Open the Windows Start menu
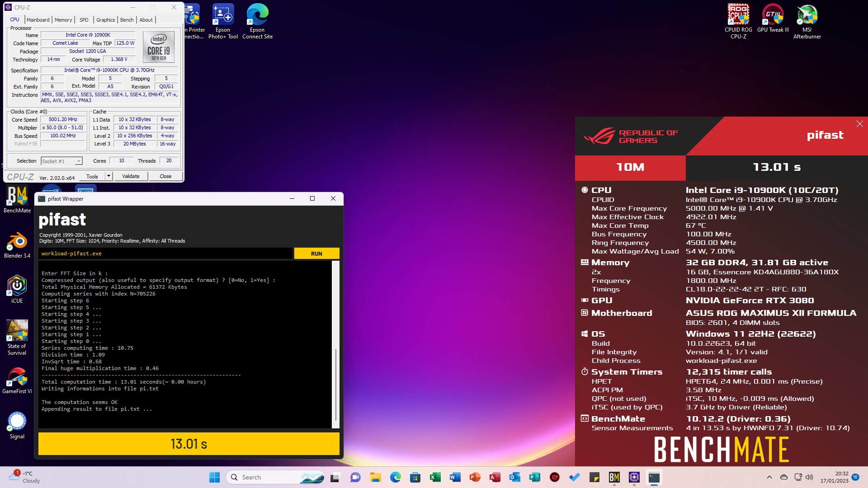This screenshot has width=868, height=488. (214, 477)
